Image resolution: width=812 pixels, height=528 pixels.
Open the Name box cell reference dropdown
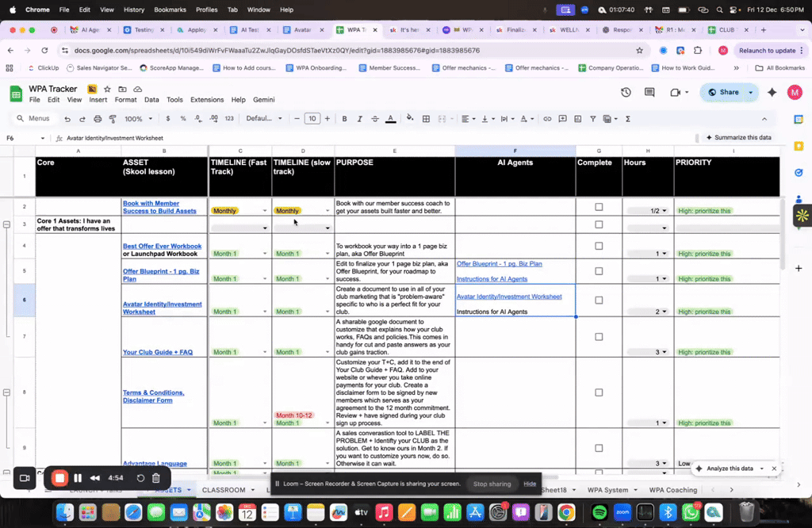coord(43,138)
